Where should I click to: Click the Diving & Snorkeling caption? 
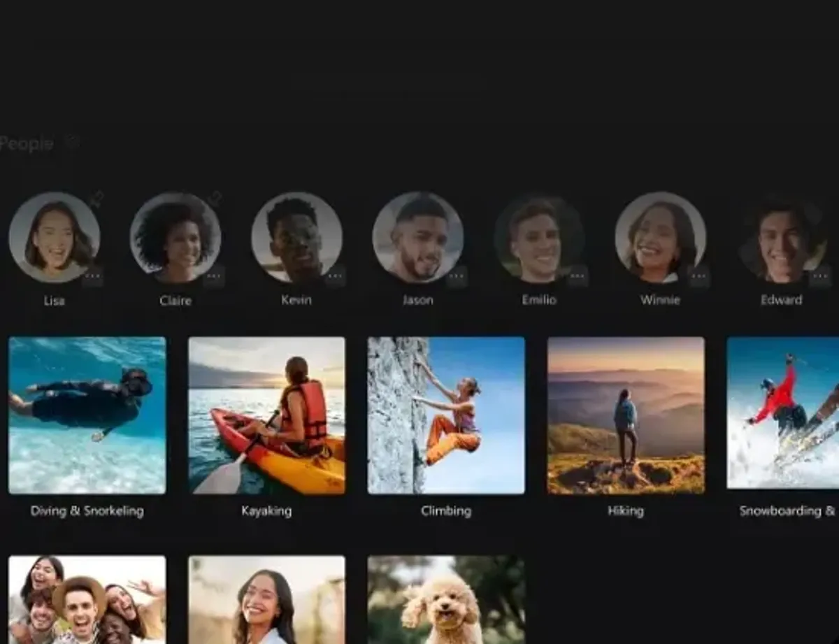point(87,511)
